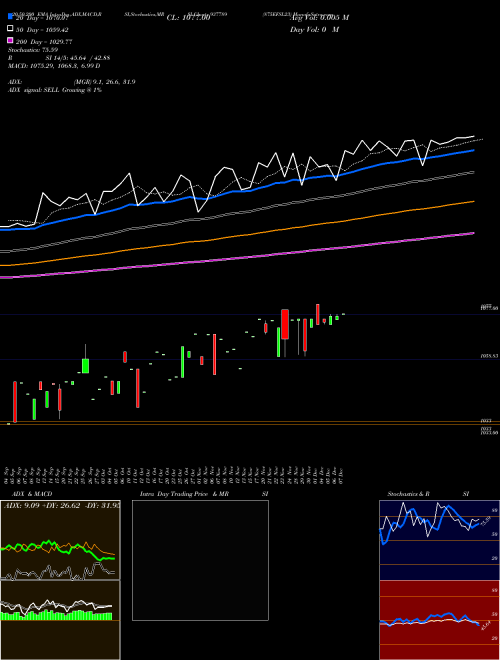Click the 'Avg Vol: 0.005 M' label
Viewport: 500px width, 660px height.
tap(319, 18)
